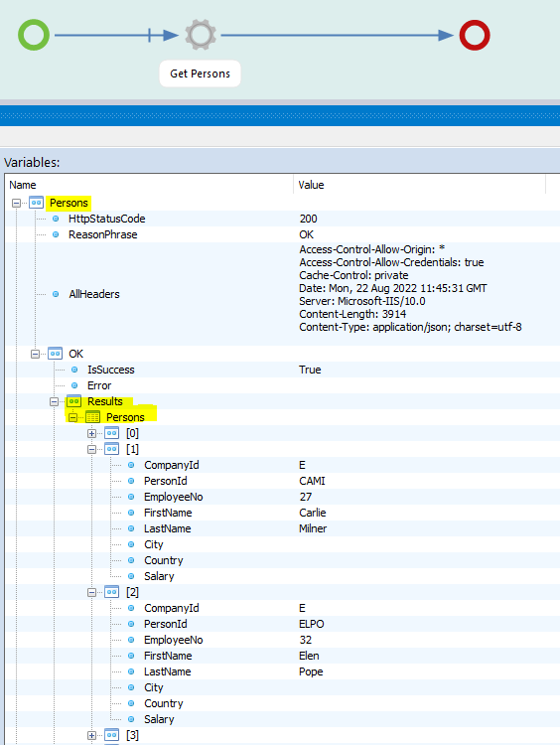Select the red end event circle
The width and height of the screenshot is (560, 745).
[475, 35]
